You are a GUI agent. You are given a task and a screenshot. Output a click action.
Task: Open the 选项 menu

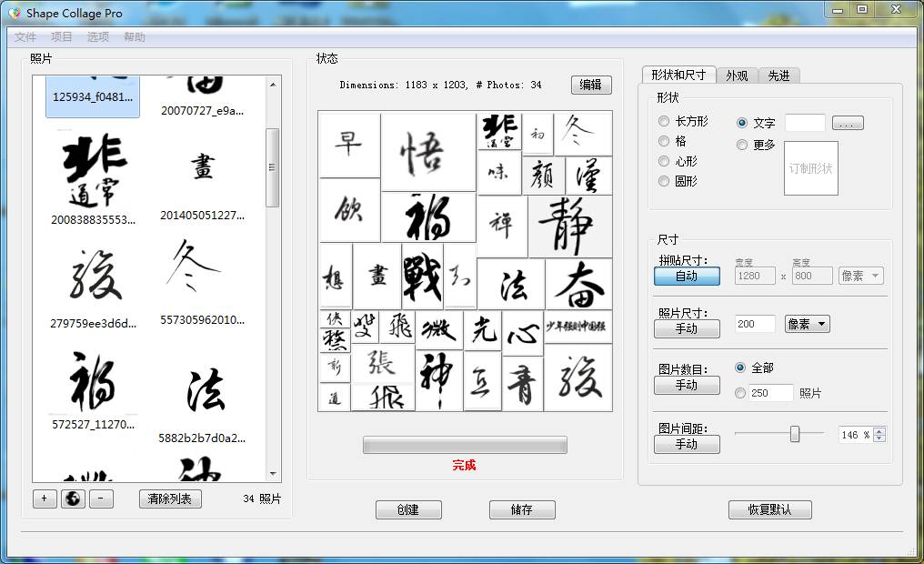tap(98, 36)
